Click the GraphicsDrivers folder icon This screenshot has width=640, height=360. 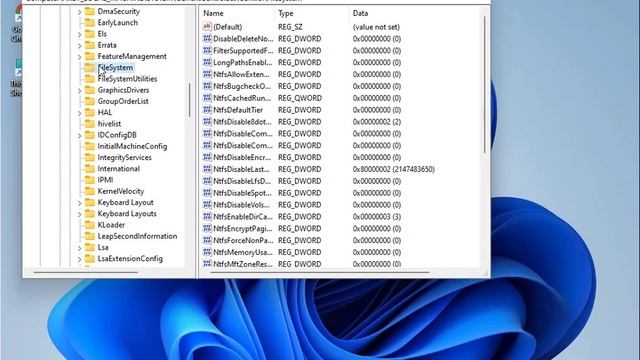[90, 90]
